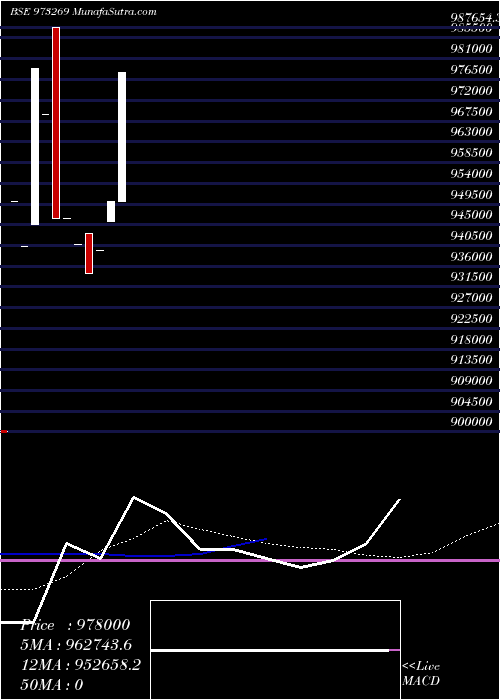Viewport: 500px width, 700px height.
Task: Click the 945000 price axis label
Action: click(471, 215)
